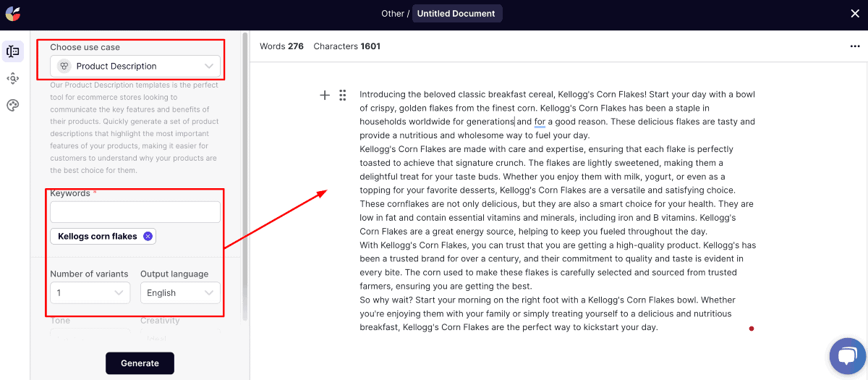Image resolution: width=868 pixels, height=380 pixels.
Task: Select the focus/scan icon in left sidebar
Action: (12, 78)
